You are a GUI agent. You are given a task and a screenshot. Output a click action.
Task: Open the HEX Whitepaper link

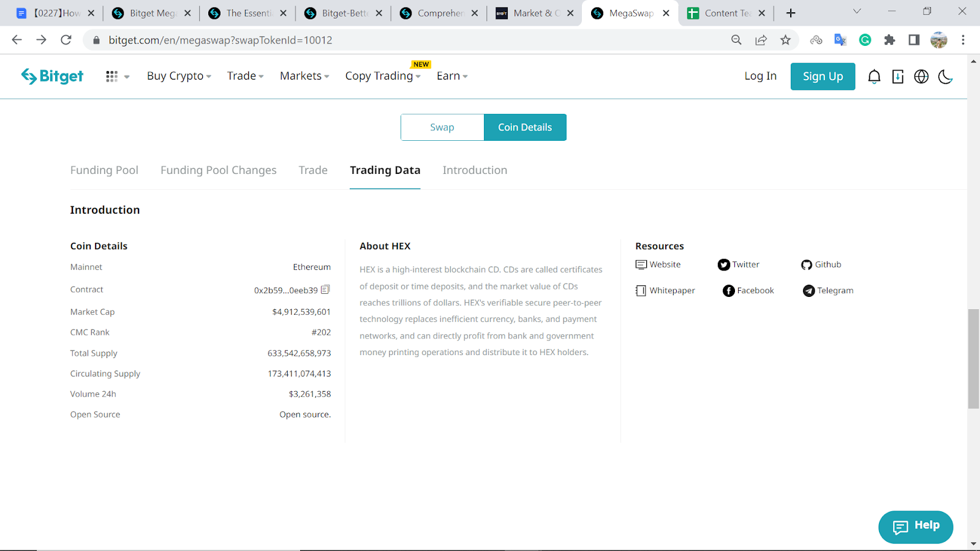[665, 291]
